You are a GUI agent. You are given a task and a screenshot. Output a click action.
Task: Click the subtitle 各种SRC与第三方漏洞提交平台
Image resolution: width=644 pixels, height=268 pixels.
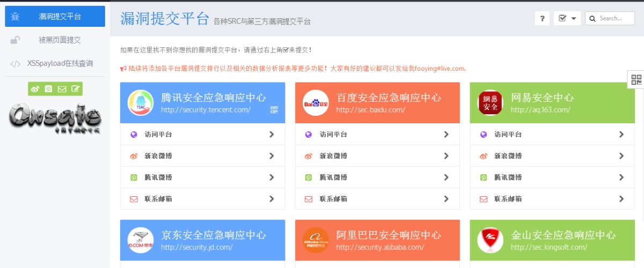click(262, 22)
